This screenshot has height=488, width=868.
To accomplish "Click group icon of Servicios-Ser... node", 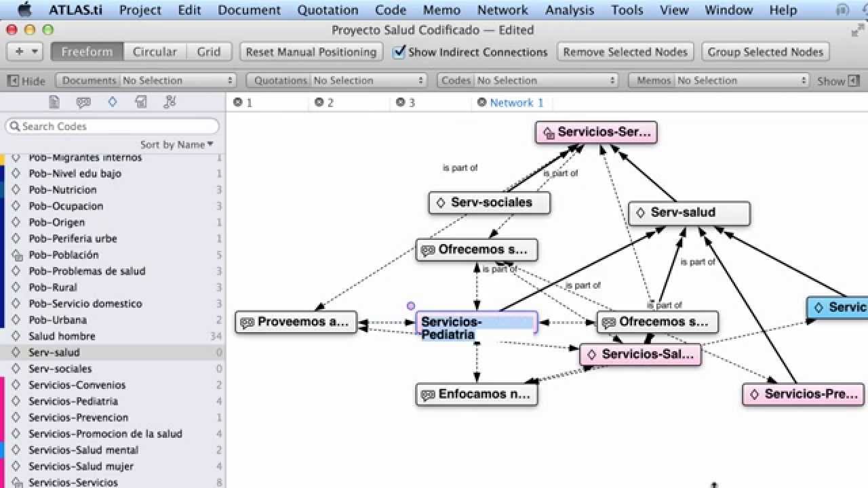I will click(x=548, y=133).
